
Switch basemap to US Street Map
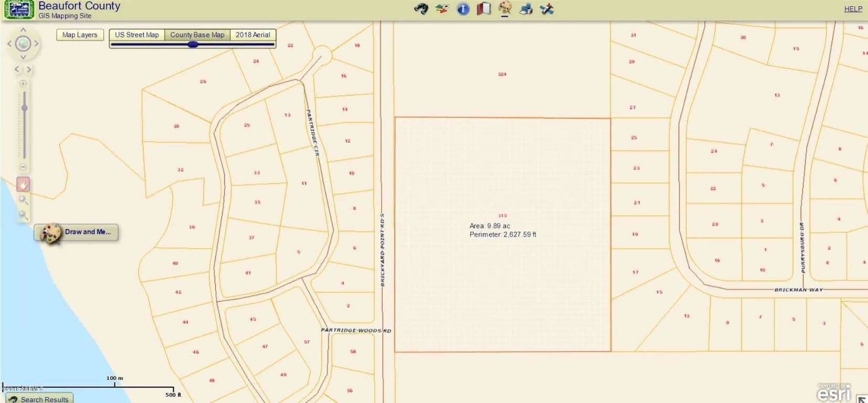click(x=136, y=35)
